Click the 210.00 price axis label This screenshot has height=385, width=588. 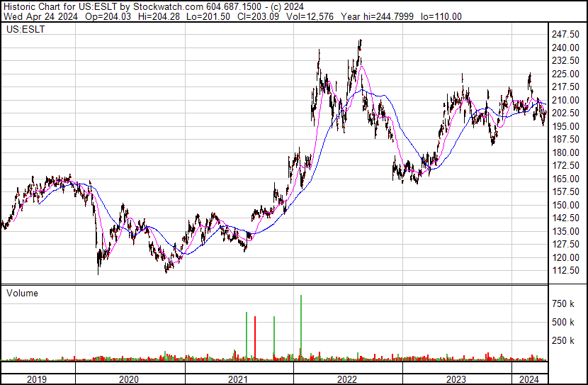coord(565,100)
